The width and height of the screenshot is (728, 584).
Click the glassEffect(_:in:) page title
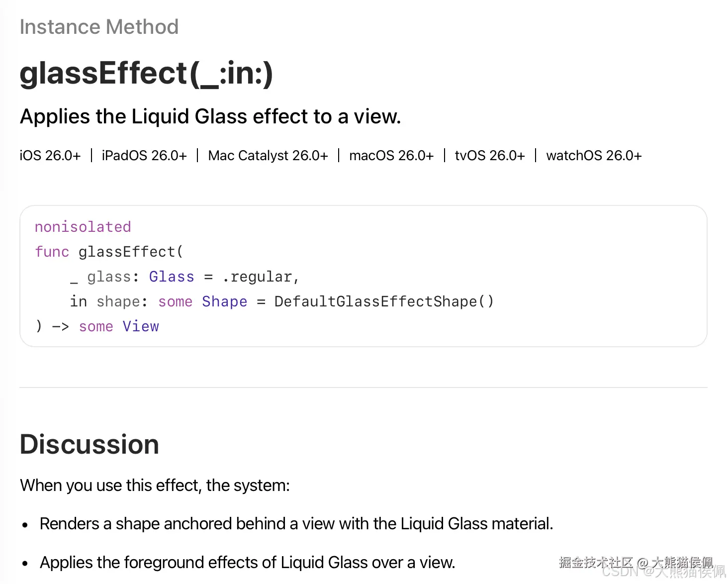click(x=147, y=74)
